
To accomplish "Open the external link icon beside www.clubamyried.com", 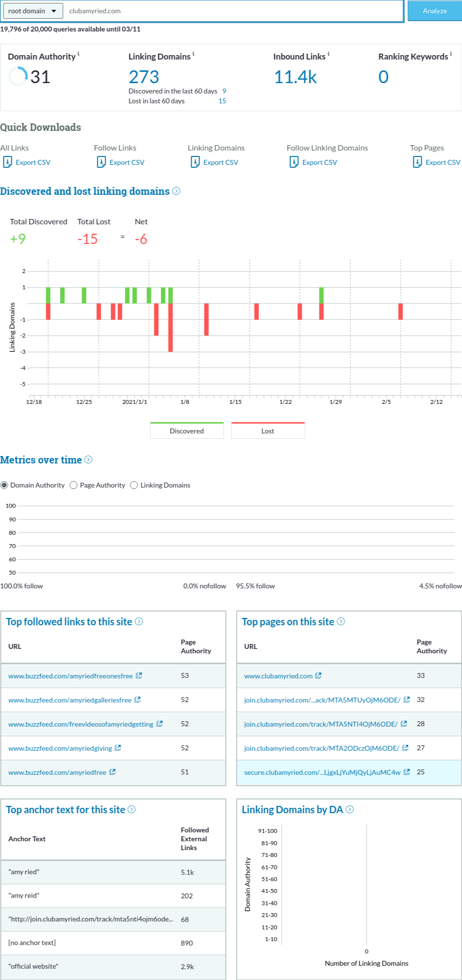I will (318, 675).
